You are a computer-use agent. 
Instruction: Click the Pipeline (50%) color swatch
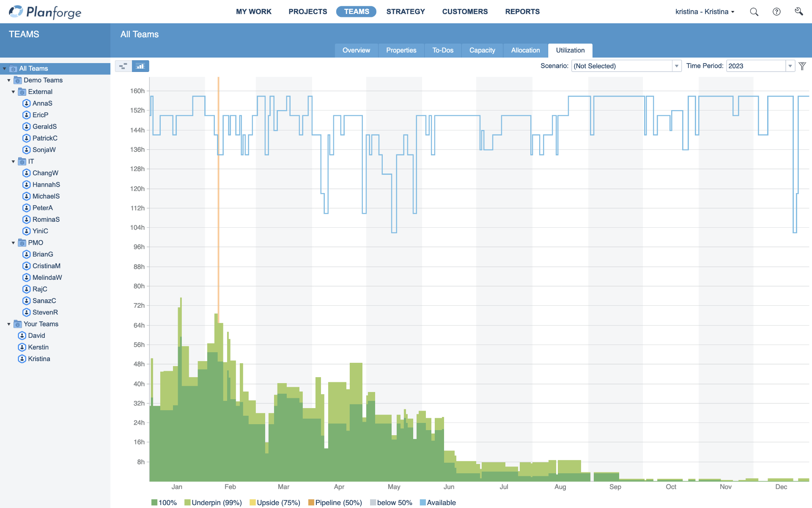[x=311, y=502]
